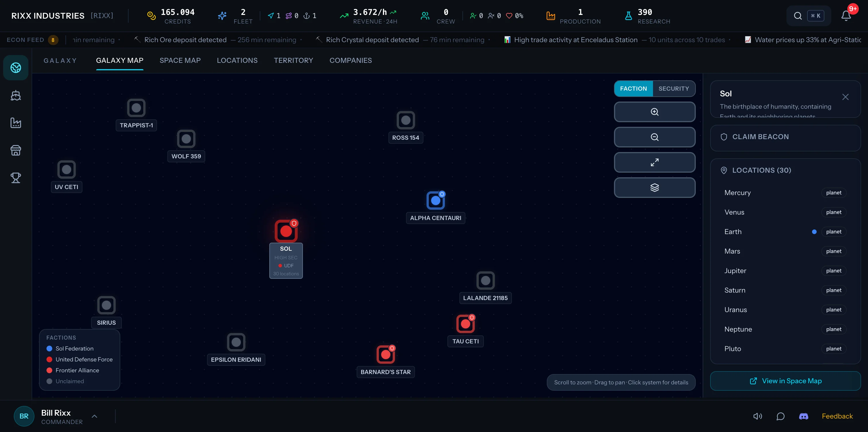The height and width of the screenshot is (432, 868).
Task: Click the revenue trend icon
Action: [x=344, y=16]
